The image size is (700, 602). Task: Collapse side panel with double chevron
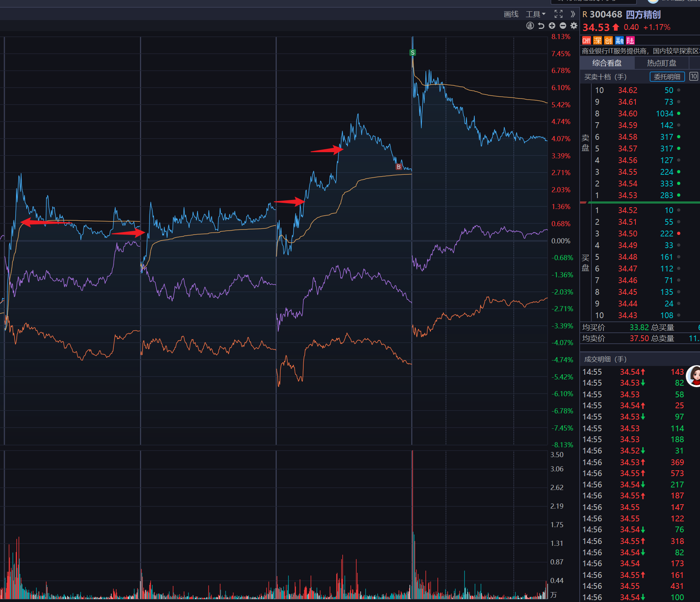pyautogui.click(x=573, y=14)
